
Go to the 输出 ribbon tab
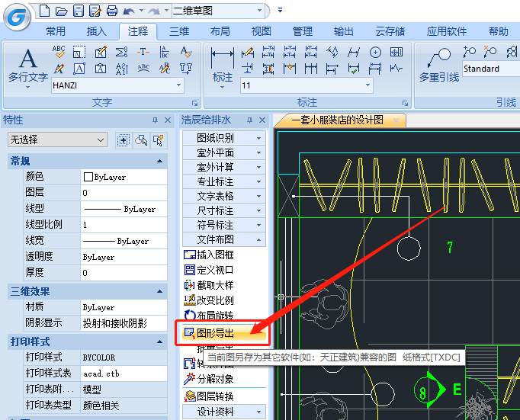(343, 31)
